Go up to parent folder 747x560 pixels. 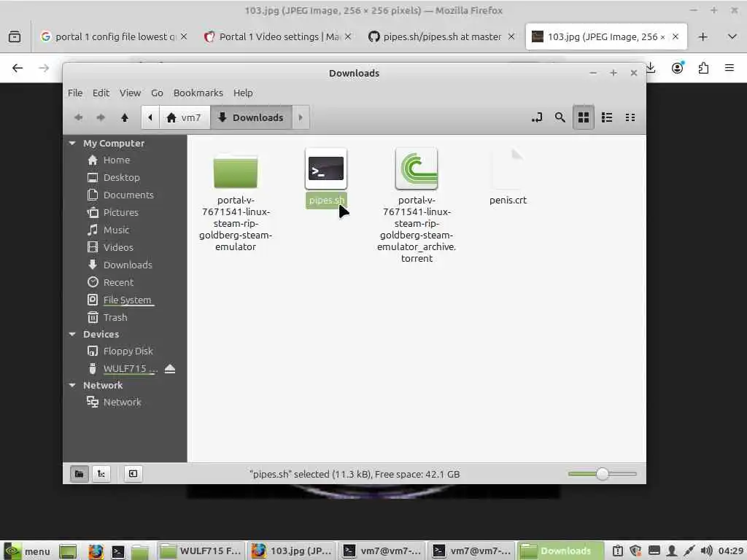pyautogui.click(x=125, y=117)
